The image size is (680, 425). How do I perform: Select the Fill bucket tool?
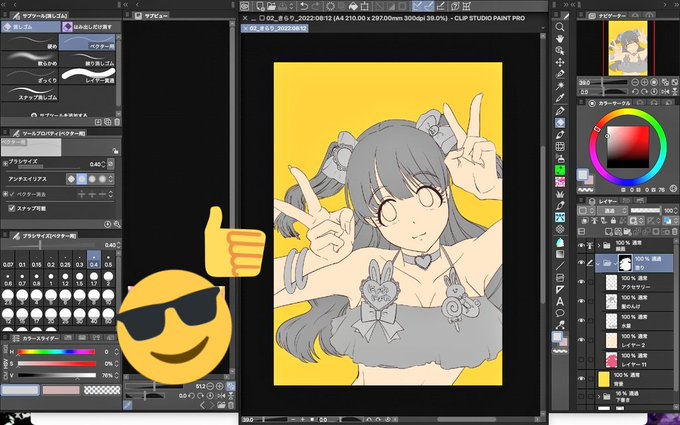coord(560,242)
